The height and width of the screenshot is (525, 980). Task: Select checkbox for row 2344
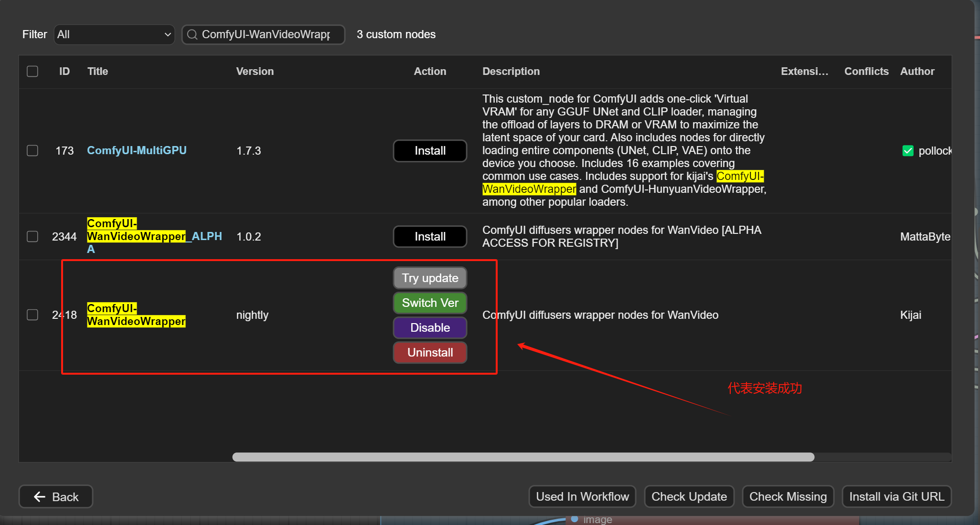(32, 237)
